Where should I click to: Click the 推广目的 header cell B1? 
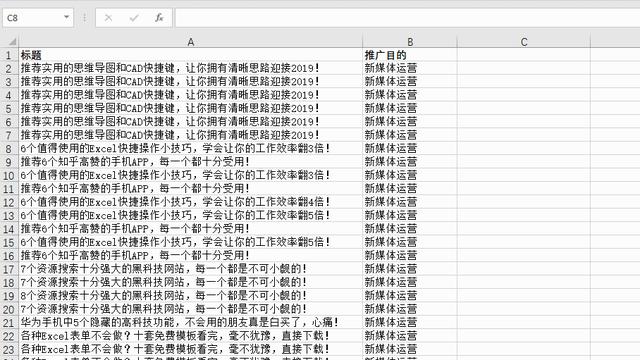click(410, 55)
